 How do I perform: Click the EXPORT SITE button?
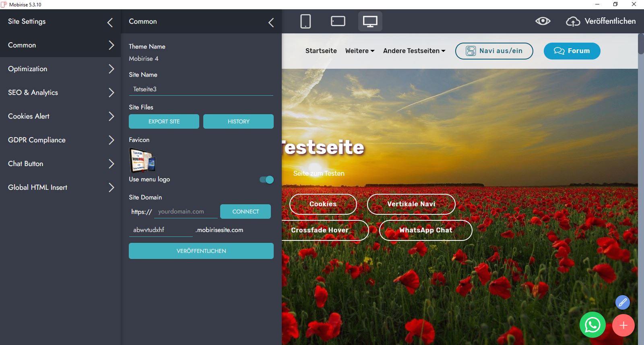164,121
